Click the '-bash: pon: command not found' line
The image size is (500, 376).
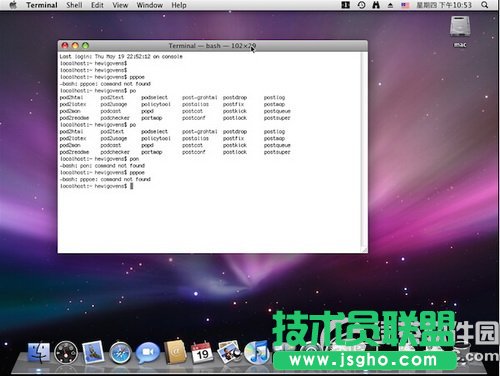pyautogui.click(x=102, y=166)
